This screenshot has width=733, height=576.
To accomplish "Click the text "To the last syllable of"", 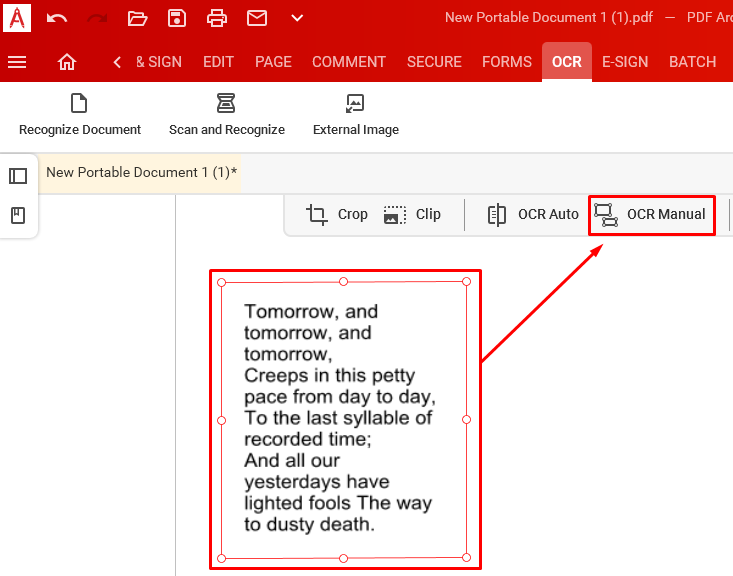I will tap(338, 418).
